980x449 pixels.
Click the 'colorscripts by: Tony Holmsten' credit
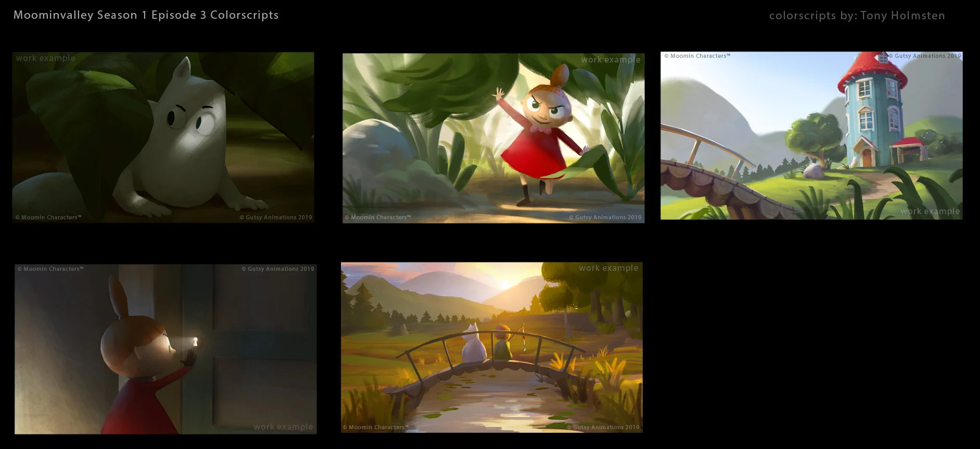857,16
